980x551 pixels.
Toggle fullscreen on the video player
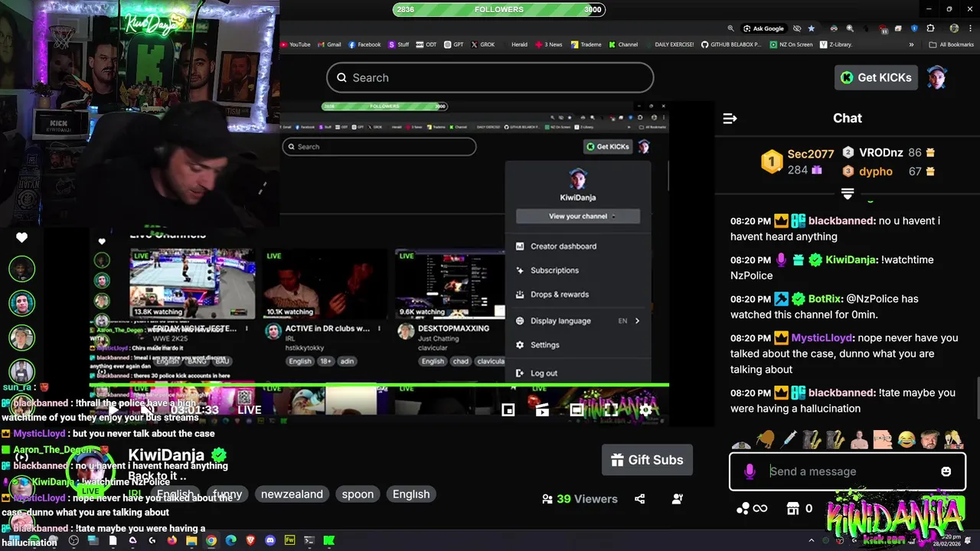(611, 410)
